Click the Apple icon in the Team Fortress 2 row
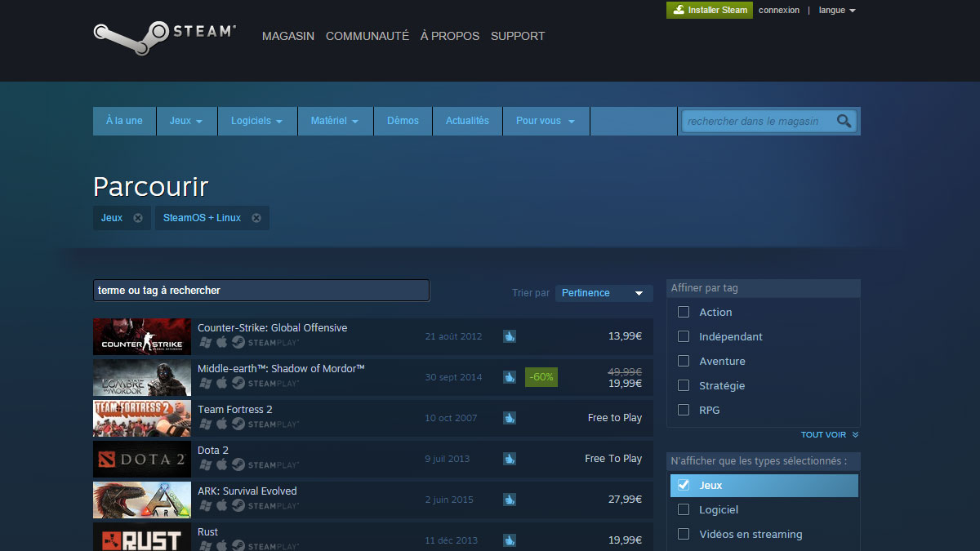The height and width of the screenshot is (551, 980). pos(221,424)
